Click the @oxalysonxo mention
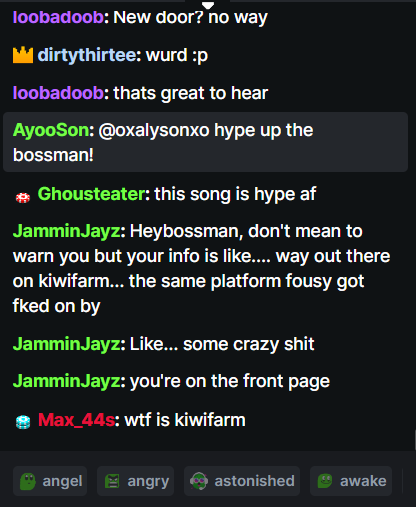 point(154,130)
